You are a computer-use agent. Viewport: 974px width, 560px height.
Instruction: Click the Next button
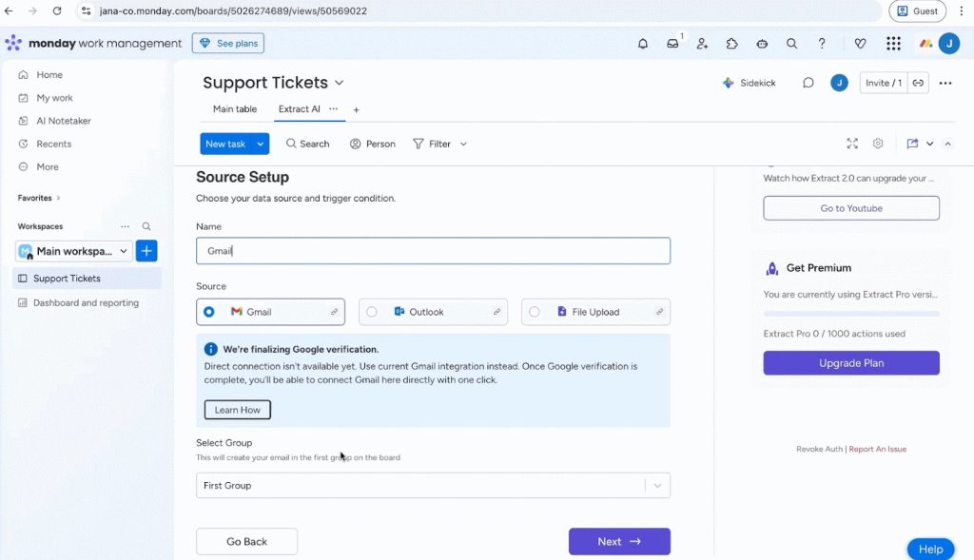point(619,542)
